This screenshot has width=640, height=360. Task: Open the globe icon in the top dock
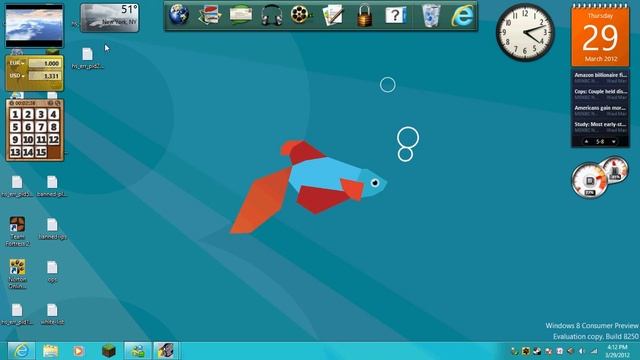(179, 15)
